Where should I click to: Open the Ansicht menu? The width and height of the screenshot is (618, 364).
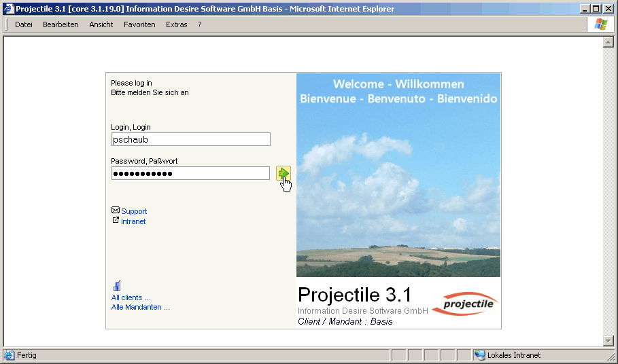pyautogui.click(x=101, y=24)
